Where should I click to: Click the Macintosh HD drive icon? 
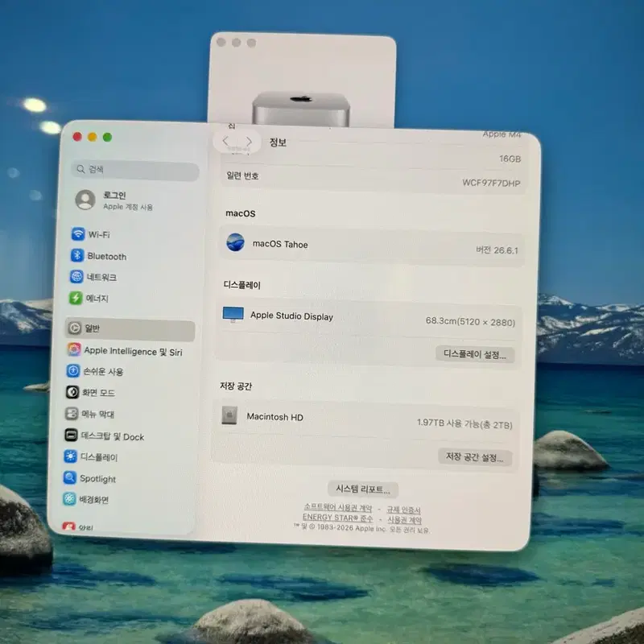[x=229, y=415]
